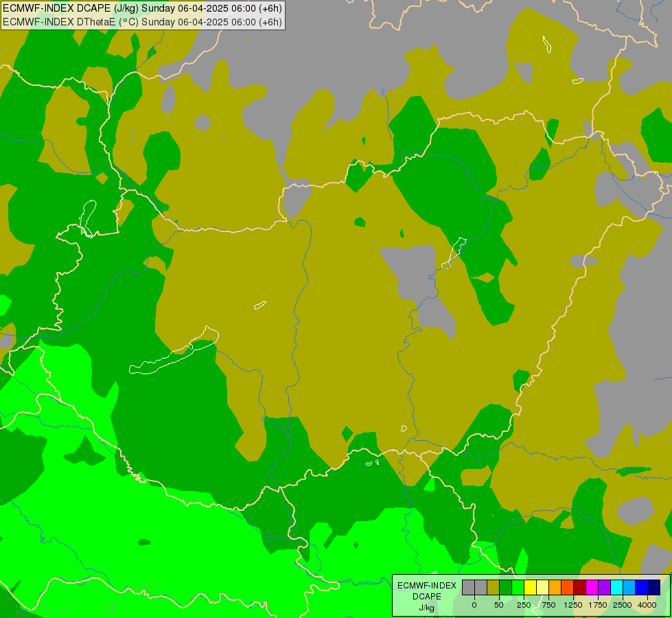Pick the orange legend swatch
Image resolution: width=672 pixels, height=618 pixels.
point(555,587)
